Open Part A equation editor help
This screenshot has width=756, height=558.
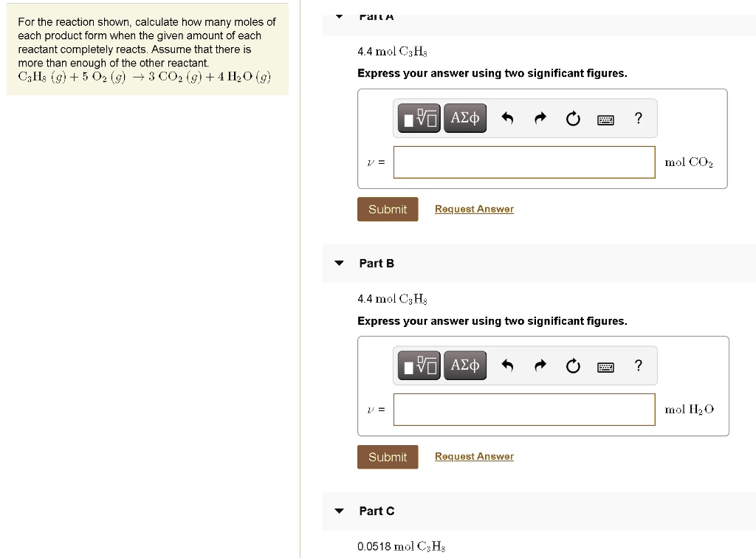click(x=638, y=117)
